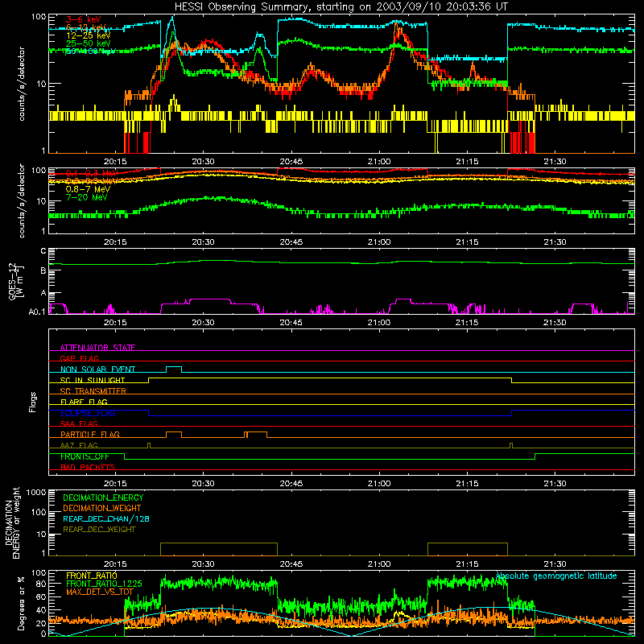Click the 20:45 tick label under the keV counts panel

pos(291,162)
